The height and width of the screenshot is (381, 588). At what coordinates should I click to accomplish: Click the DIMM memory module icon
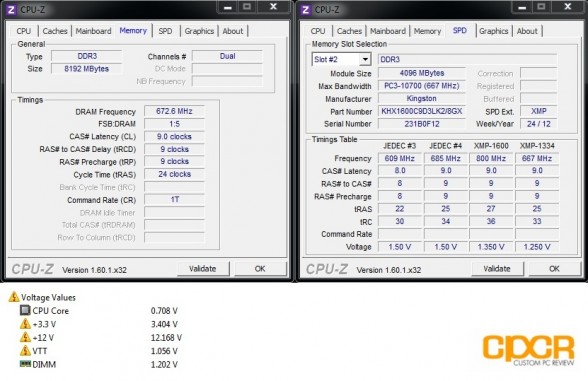(x=25, y=364)
